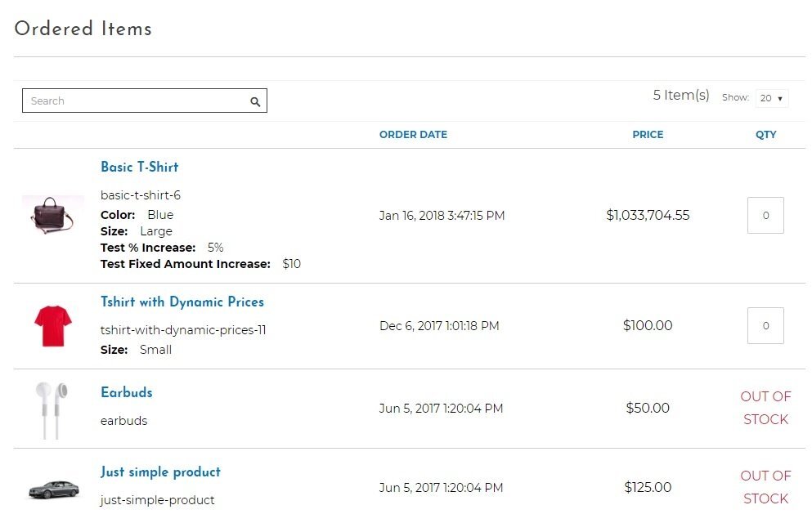
Task: Click the car product thumbnail
Action: click(x=53, y=489)
